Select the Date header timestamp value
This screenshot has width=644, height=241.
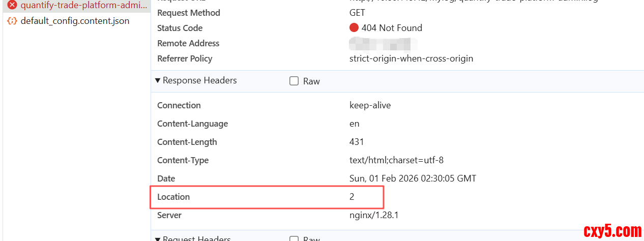413,178
